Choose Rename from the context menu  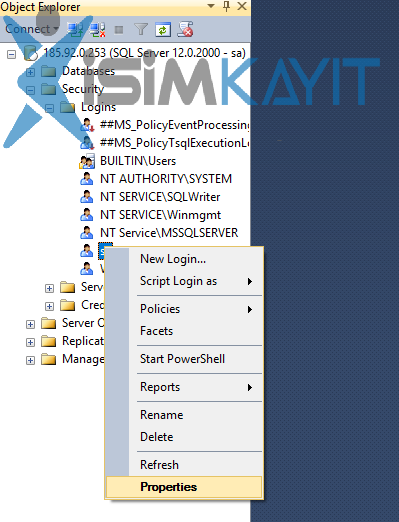184,415
